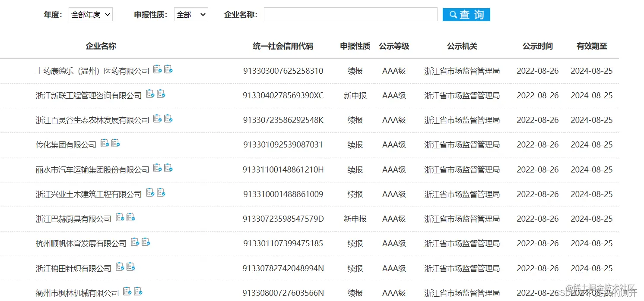Viewport: 644px width, 301px height.
Task: Open company 丽水市汽车运输集团股份有限公司
Action: click(x=92, y=170)
